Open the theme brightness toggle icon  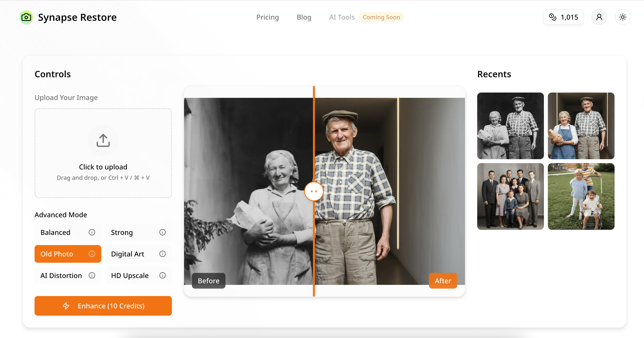(623, 17)
